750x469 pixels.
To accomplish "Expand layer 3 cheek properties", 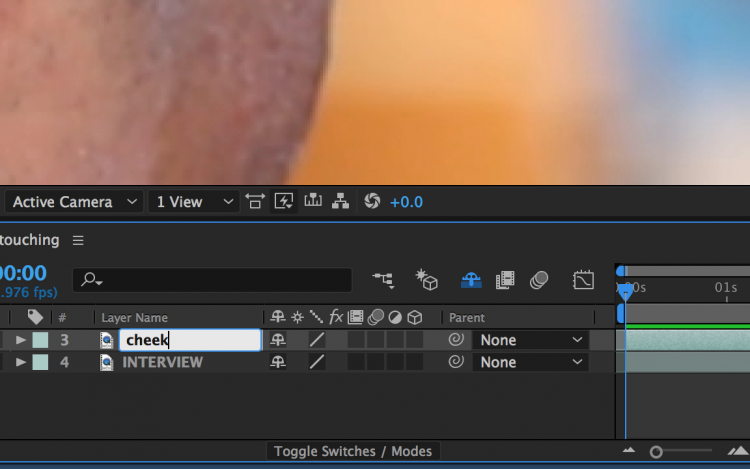I will coord(20,340).
